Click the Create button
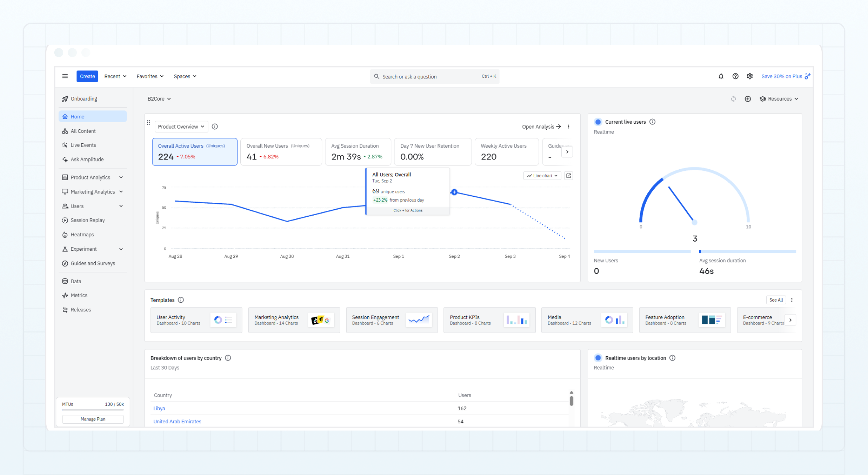The image size is (868, 475). [x=87, y=76]
